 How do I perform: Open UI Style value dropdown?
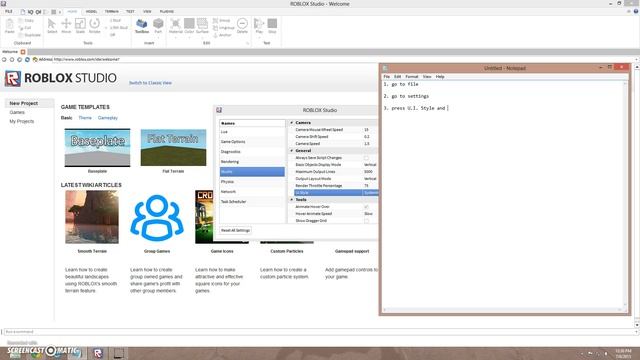coord(371,193)
